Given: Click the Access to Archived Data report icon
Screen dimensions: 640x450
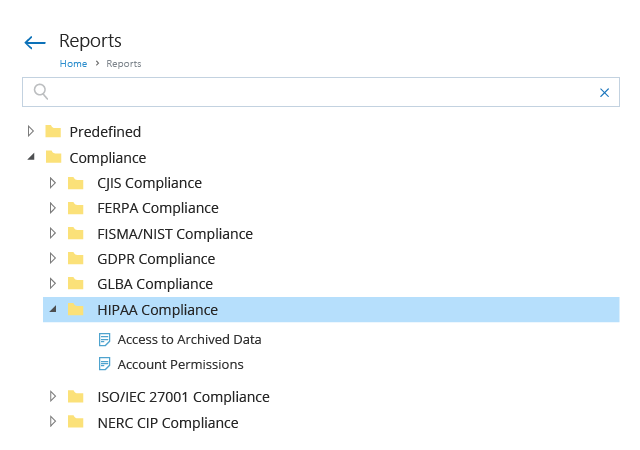Looking at the screenshot, I should point(104,339).
